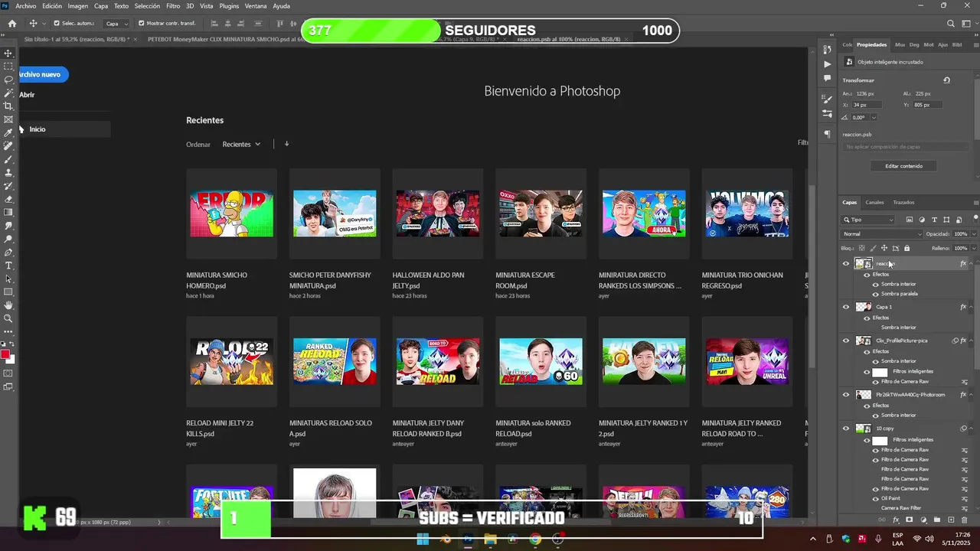The width and height of the screenshot is (980, 551).
Task: Select the Clone Stamp tool
Action: coord(8,172)
